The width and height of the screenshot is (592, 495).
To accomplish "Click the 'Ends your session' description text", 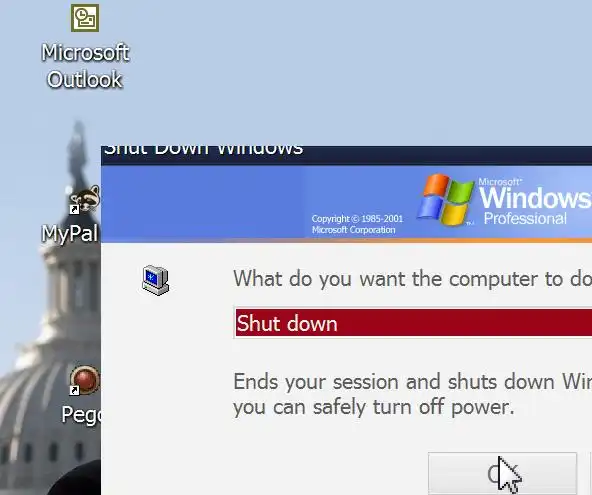I will (412, 382).
